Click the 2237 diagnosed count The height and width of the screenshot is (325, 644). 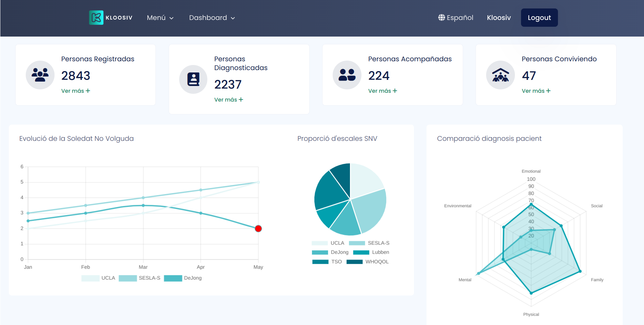[228, 85]
